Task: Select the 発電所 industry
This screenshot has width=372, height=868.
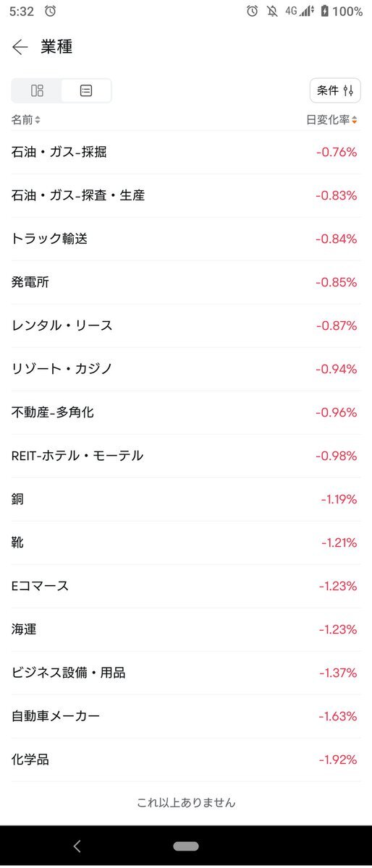Action: (186, 282)
